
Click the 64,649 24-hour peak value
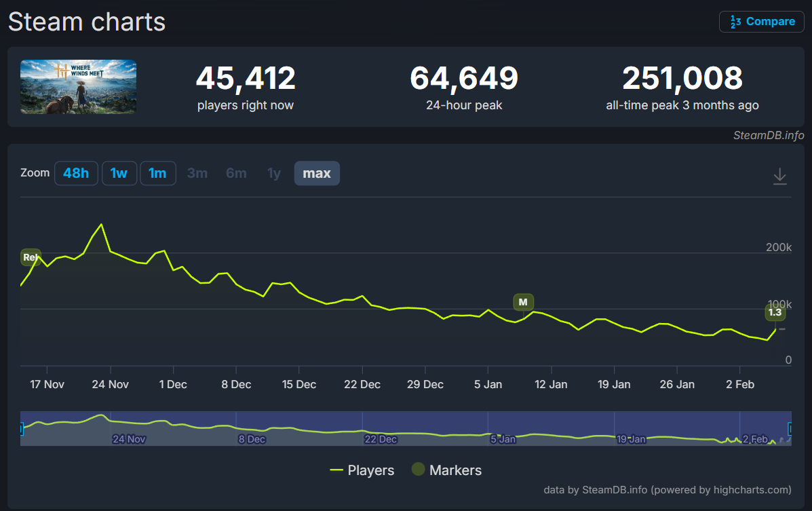click(464, 78)
